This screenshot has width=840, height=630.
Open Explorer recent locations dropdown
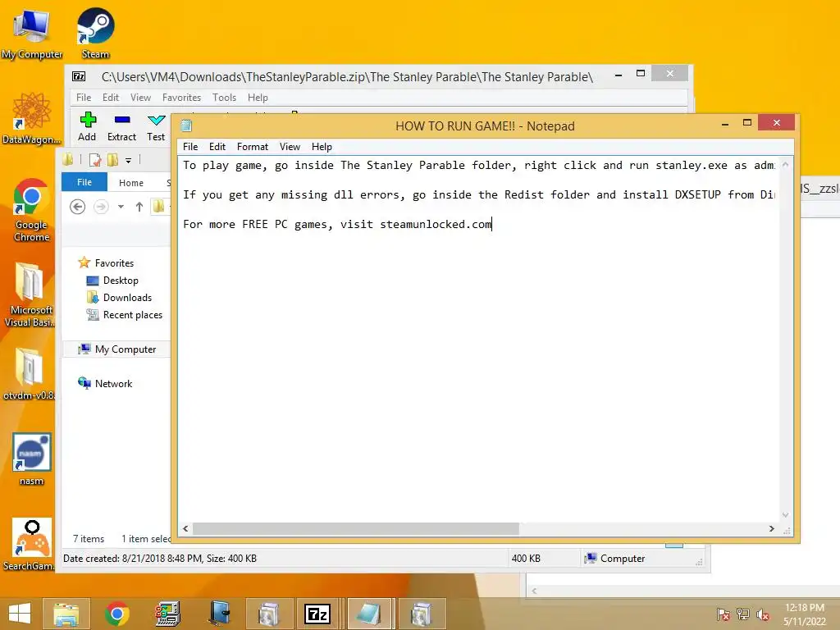[121, 207]
